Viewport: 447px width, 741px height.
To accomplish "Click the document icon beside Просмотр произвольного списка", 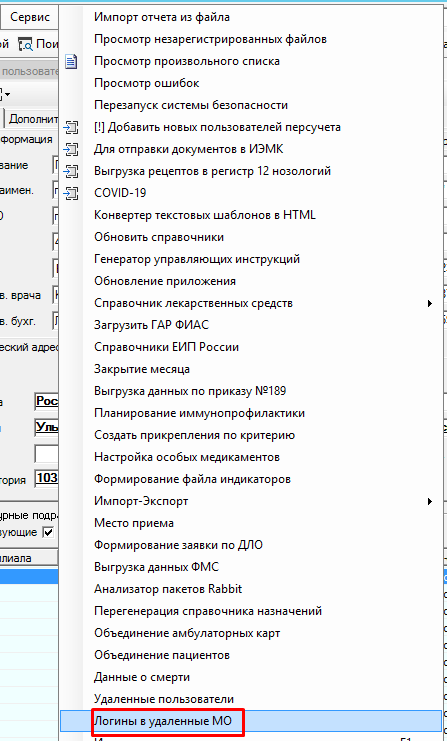I will tap(71, 61).
